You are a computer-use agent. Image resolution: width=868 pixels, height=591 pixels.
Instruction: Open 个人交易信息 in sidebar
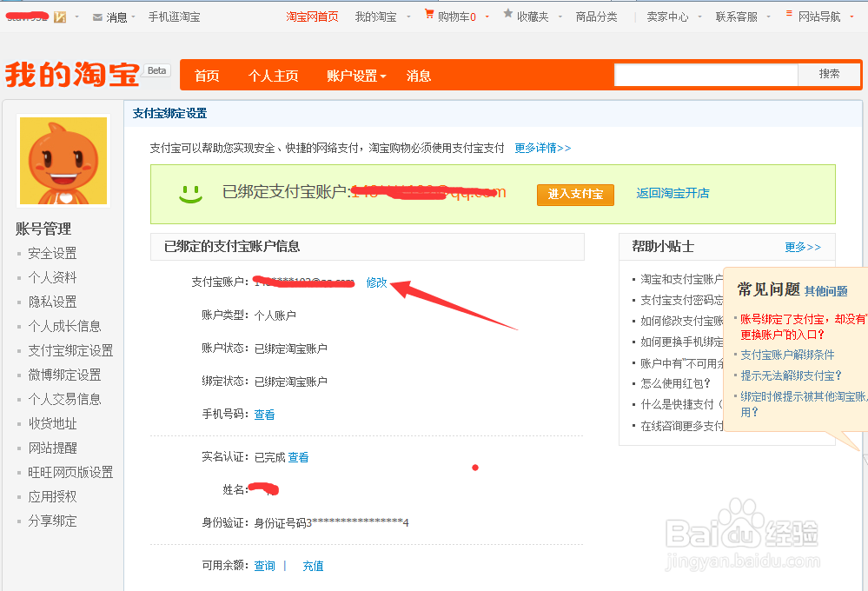pos(65,399)
